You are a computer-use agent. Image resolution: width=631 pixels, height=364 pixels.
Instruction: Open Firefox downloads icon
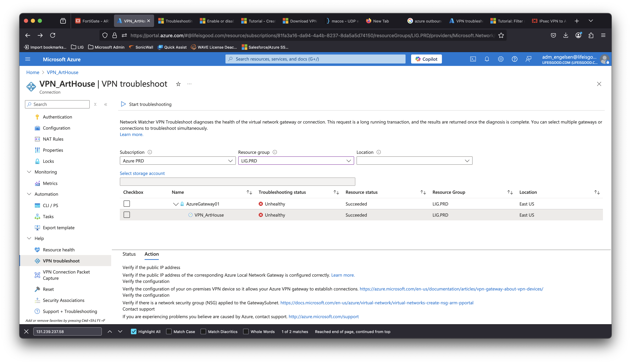point(566,35)
